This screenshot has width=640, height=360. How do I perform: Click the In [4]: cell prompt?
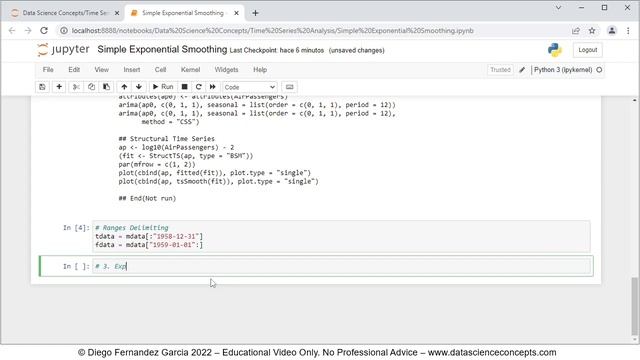[76, 228]
